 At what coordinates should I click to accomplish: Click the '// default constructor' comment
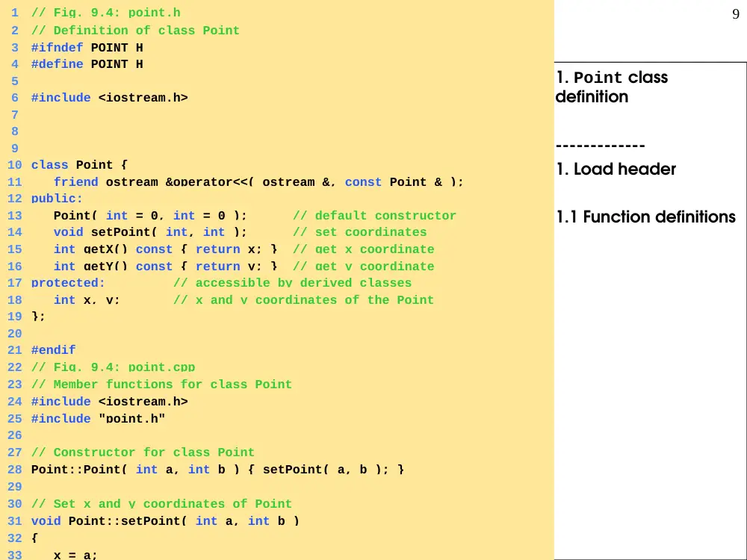[374, 216]
